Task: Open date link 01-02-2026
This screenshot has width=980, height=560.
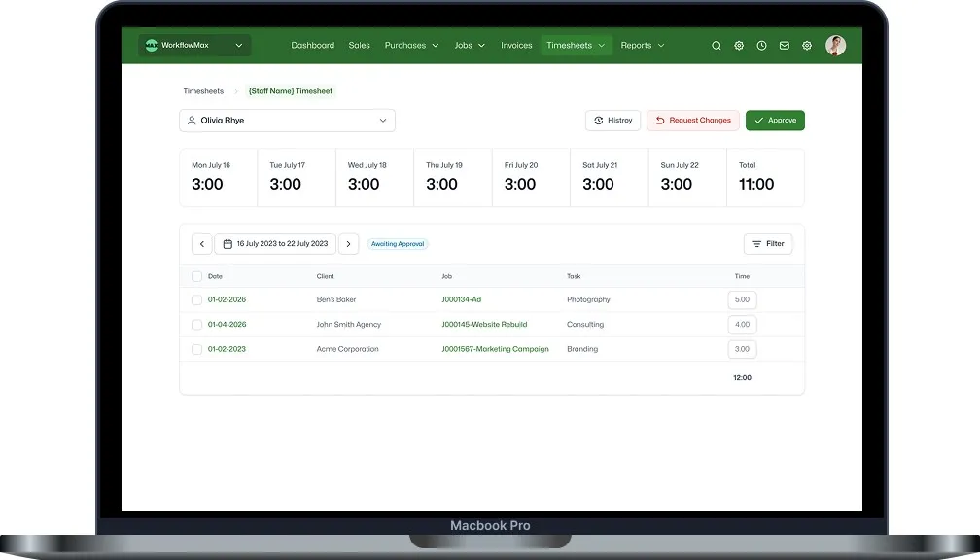Action: click(x=227, y=300)
